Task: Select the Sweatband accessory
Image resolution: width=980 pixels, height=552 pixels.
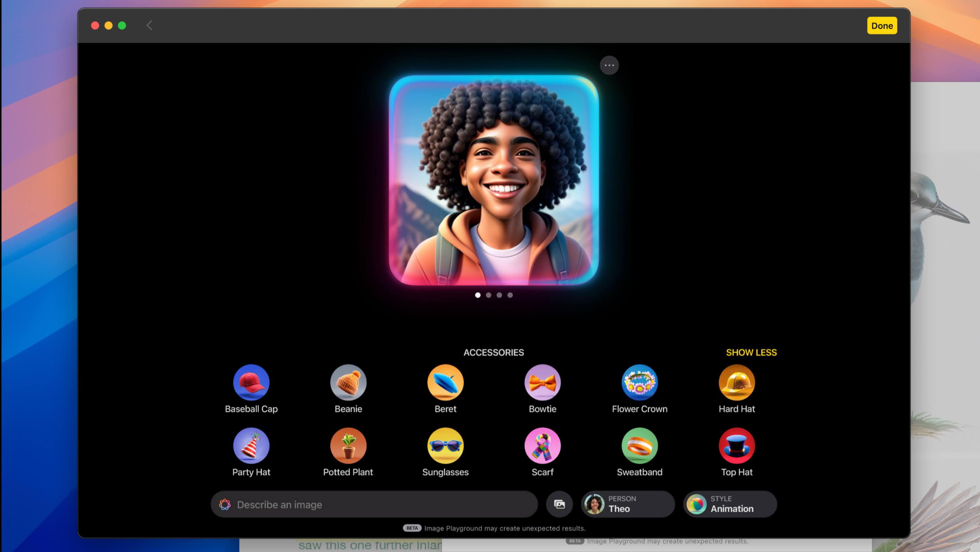Action: [x=640, y=445]
